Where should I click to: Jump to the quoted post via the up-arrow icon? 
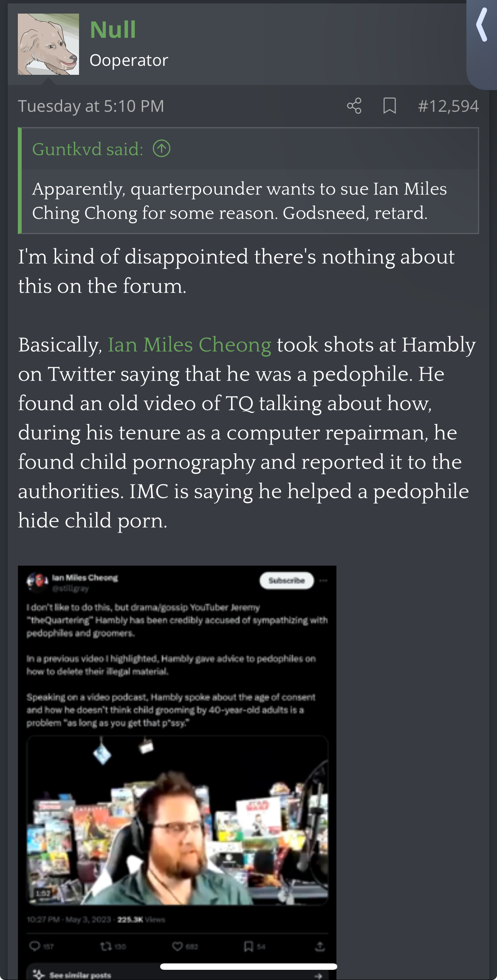161,149
